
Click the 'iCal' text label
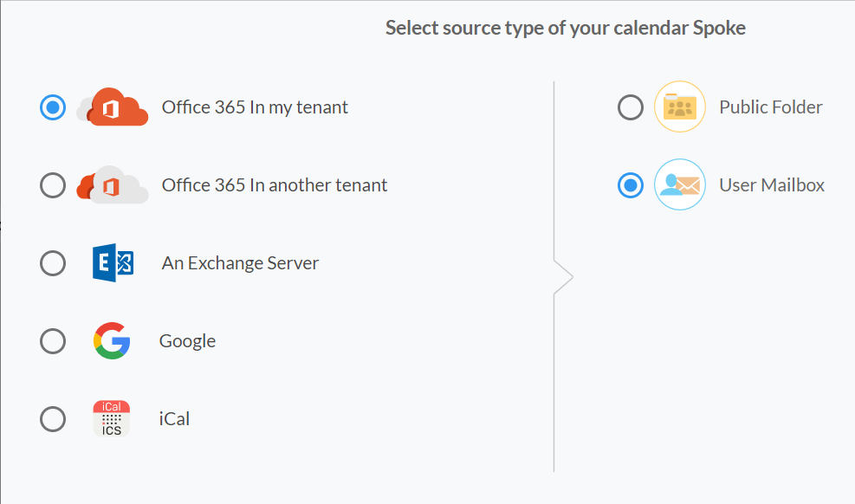pyautogui.click(x=174, y=419)
